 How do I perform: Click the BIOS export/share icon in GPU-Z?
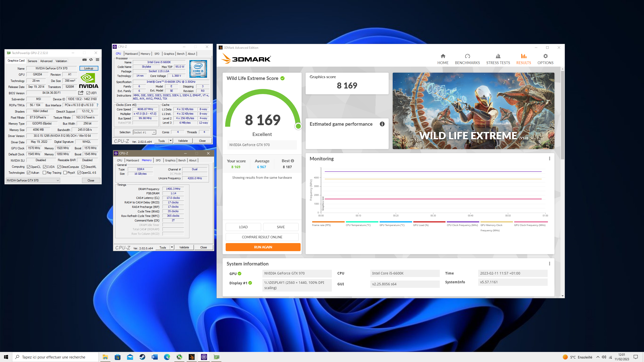coord(81,93)
